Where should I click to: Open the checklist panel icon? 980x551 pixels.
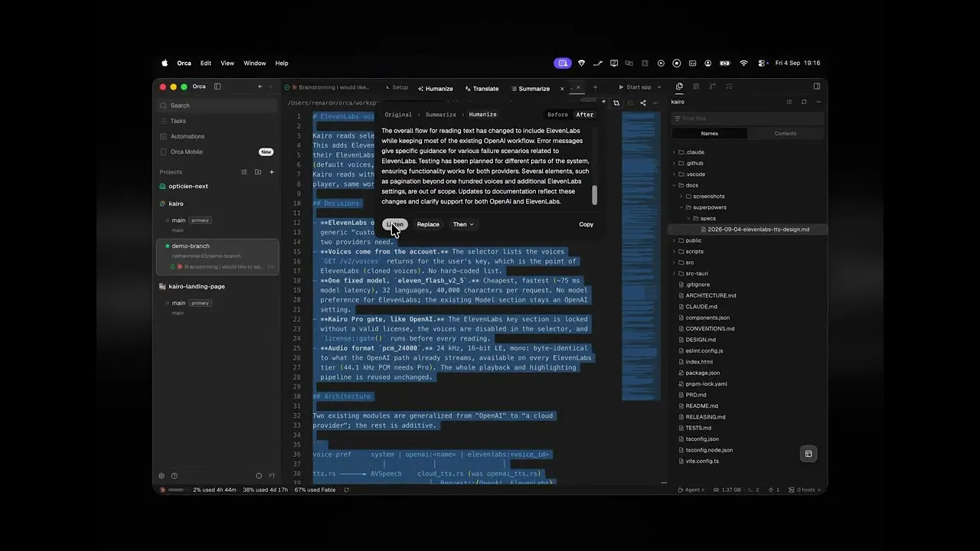[729, 86]
